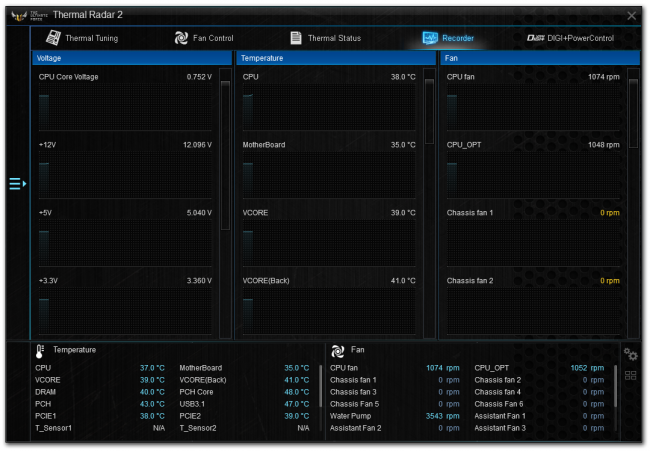This screenshot has height=451, width=650.
Task: Select the Thermal Tuning tab
Action: pyautogui.click(x=91, y=38)
